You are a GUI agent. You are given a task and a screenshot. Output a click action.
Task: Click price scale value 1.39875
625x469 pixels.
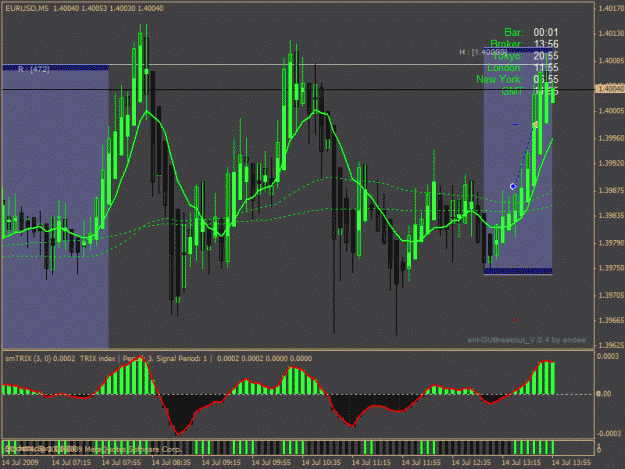click(x=611, y=190)
